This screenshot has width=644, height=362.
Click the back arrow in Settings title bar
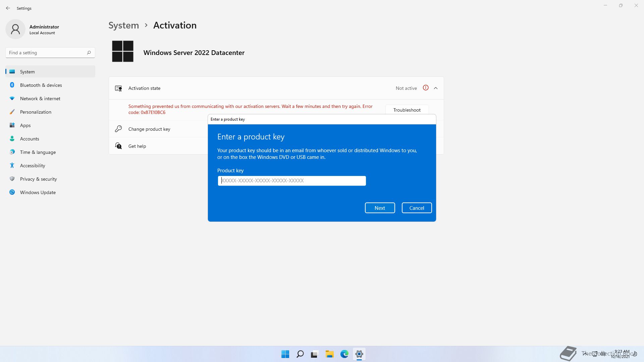[x=8, y=8]
